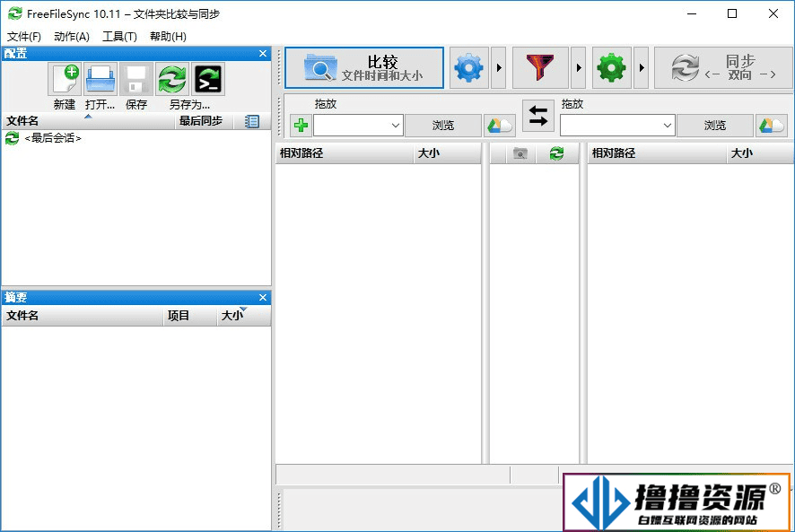Click left grid 大小 column header
This screenshot has height=532, width=795.
pos(447,153)
